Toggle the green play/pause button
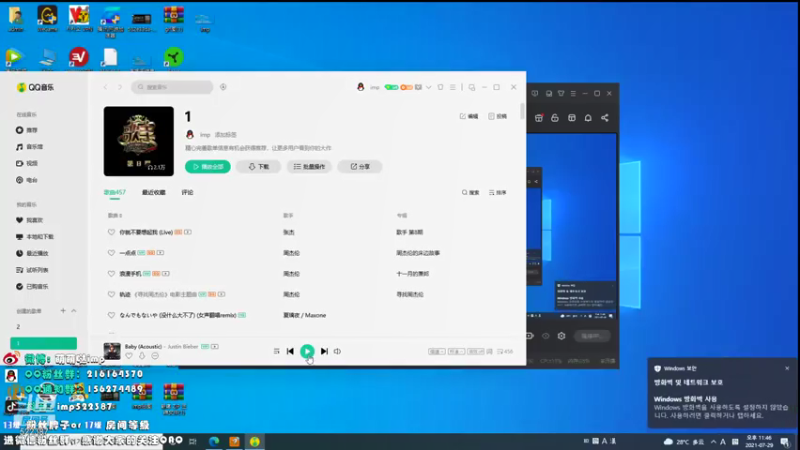 (307, 351)
